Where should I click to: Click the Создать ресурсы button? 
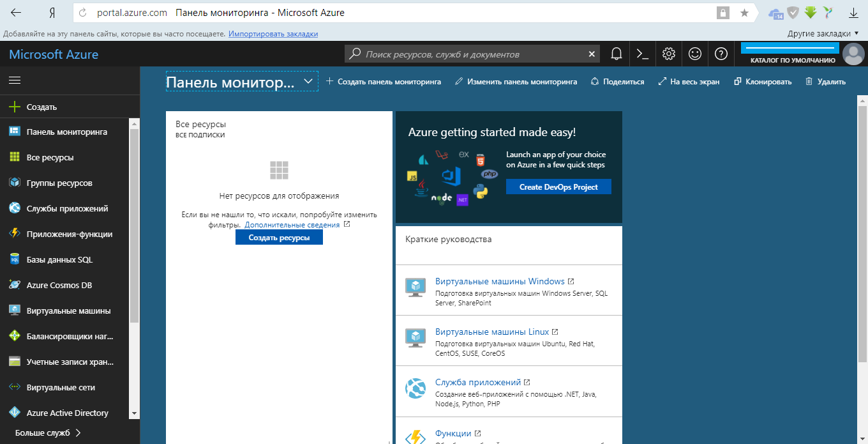point(279,237)
